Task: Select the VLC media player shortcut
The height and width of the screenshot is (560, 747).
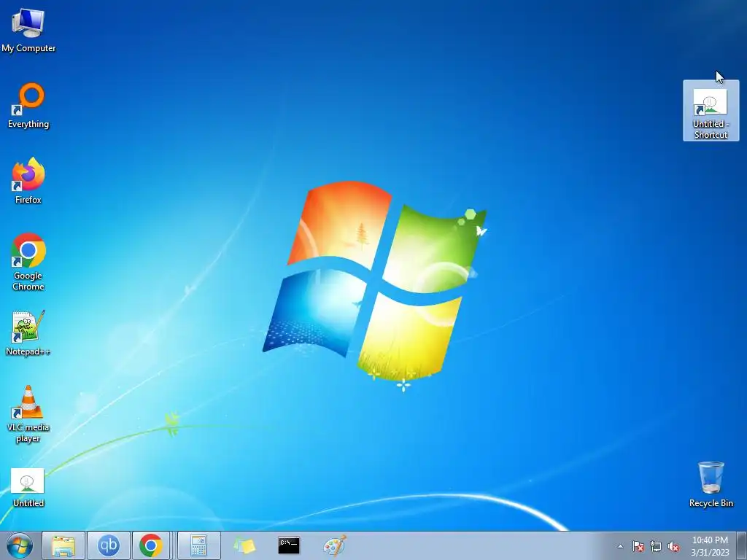Action: pos(28,414)
